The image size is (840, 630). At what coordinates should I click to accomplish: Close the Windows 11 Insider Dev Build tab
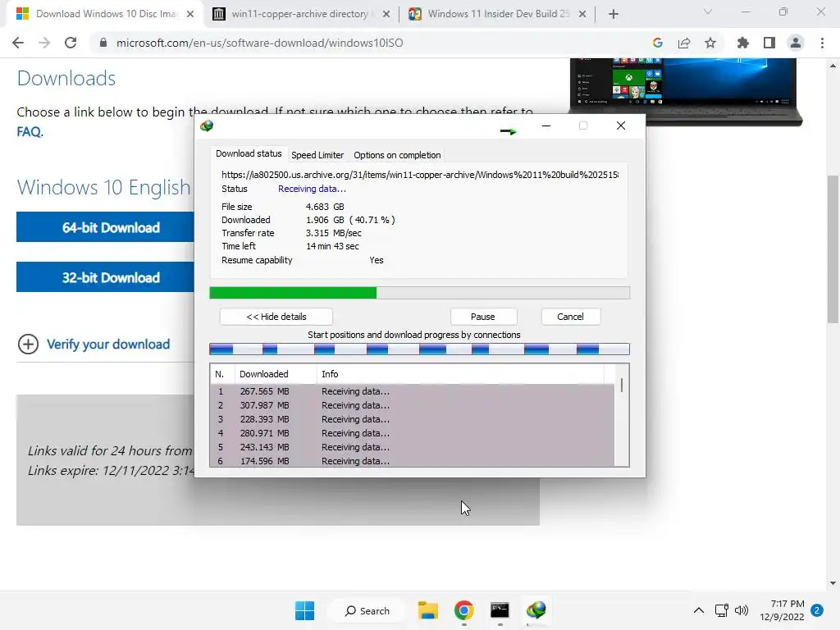tap(582, 14)
